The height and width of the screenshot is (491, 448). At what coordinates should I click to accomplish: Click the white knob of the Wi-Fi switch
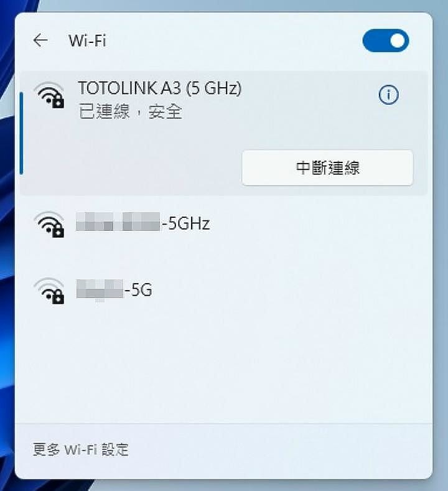tap(398, 40)
